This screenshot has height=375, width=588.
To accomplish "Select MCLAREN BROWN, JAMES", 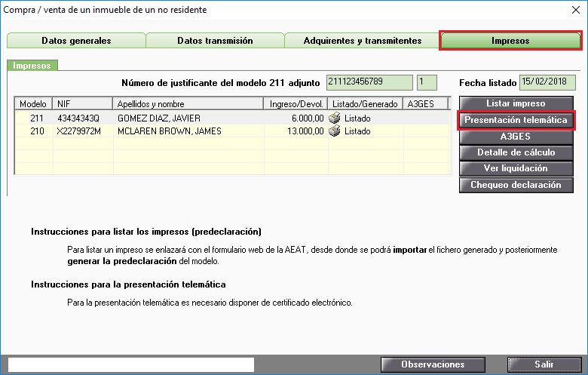I will [x=170, y=131].
